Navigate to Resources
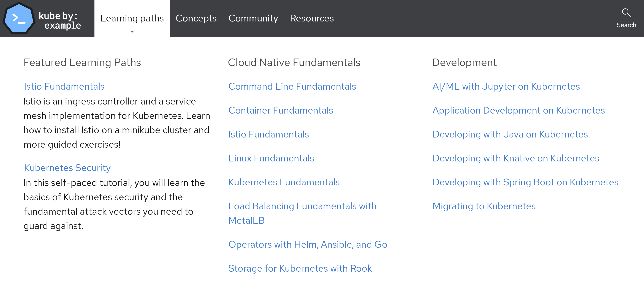This screenshot has width=644, height=289. click(312, 18)
